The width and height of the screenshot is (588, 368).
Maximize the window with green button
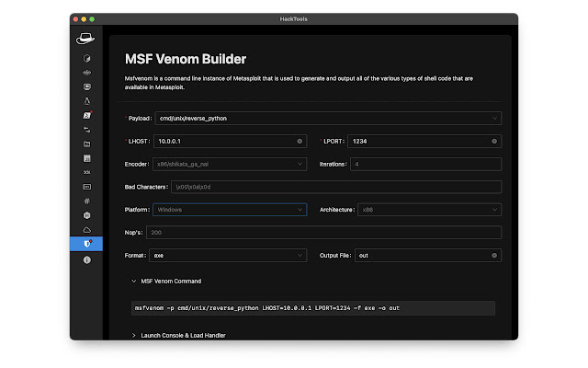point(92,18)
